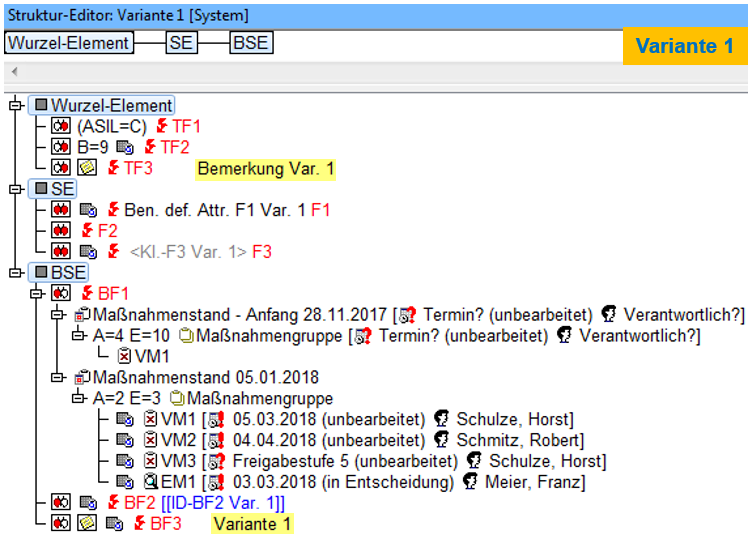Viewport: 752px width, 538px height.
Task: Select the <Kl.-F3 Var. 1> text
Action: [188, 252]
